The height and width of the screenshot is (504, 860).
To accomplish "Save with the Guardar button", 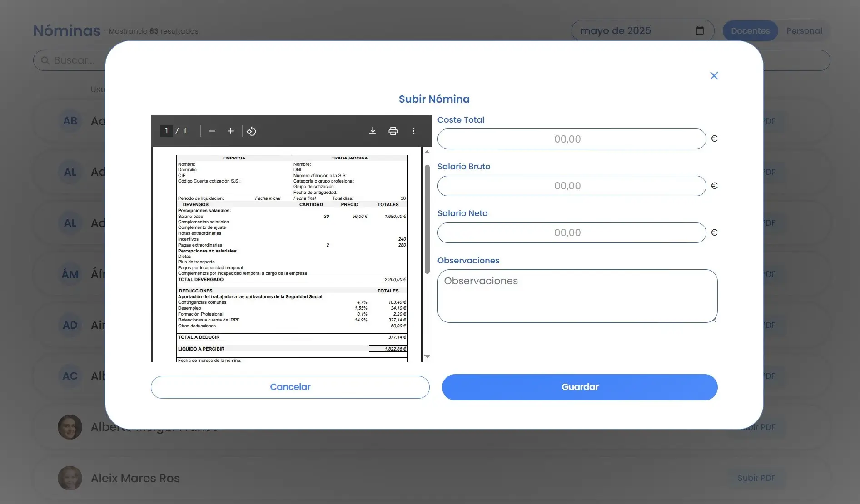I will (x=579, y=387).
